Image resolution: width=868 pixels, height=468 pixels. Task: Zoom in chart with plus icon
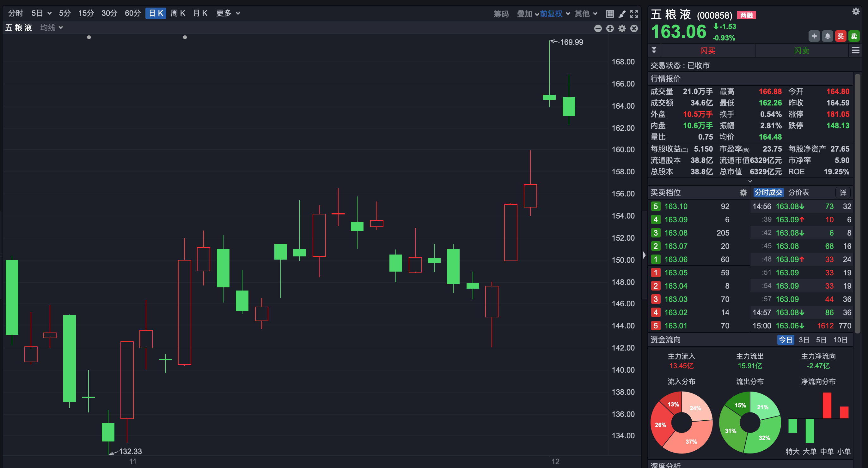pos(610,28)
